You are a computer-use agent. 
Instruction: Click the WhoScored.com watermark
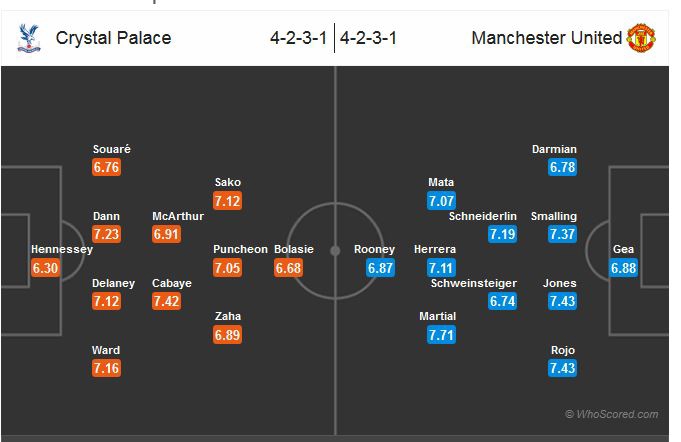coord(611,414)
